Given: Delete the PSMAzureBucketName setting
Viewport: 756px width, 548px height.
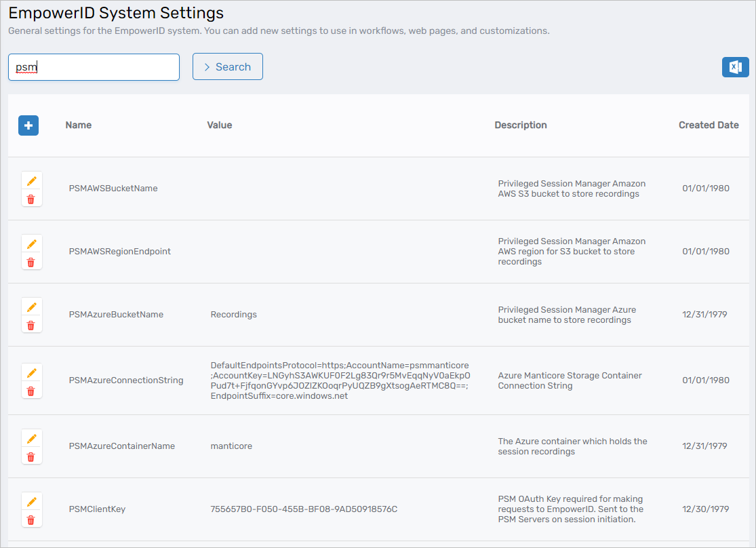Looking at the screenshot, I should 31,325.
